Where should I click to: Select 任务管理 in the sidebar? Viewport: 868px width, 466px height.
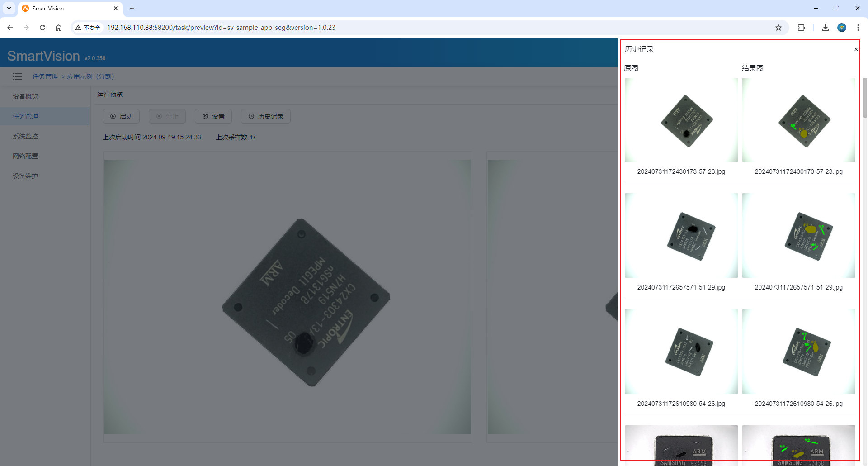tap(45, 116)
